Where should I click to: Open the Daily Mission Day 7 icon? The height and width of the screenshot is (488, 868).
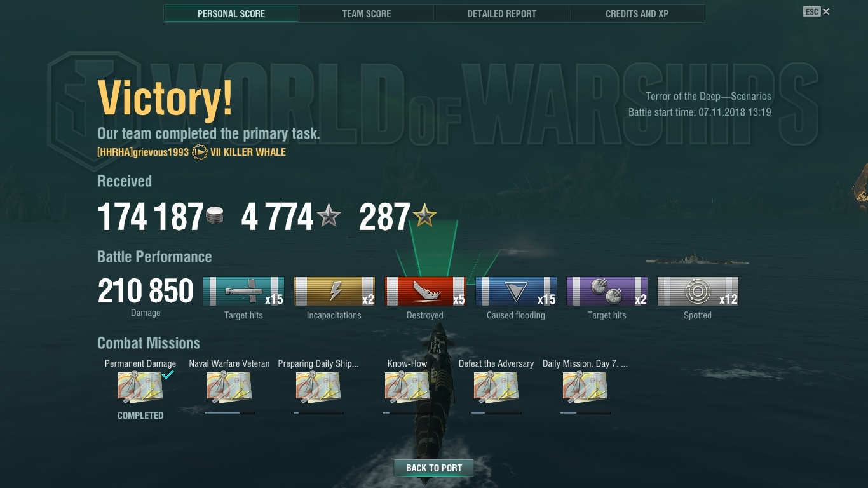[585, 388]
